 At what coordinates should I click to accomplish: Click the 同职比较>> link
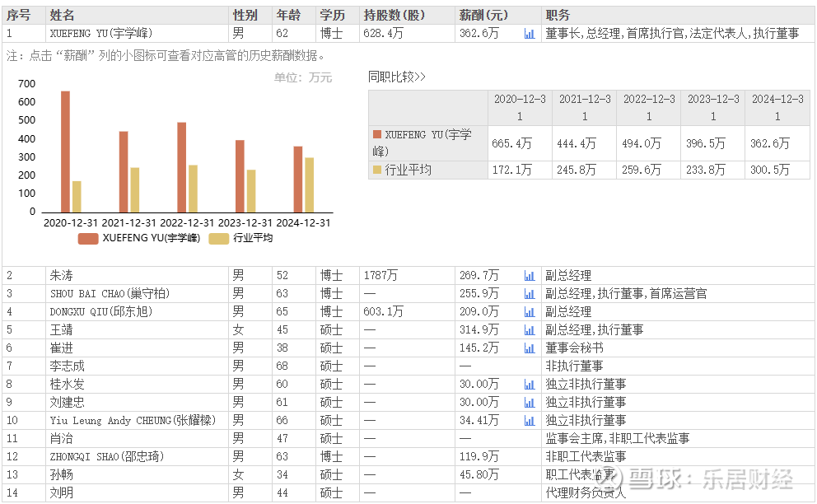pos(396,77)
